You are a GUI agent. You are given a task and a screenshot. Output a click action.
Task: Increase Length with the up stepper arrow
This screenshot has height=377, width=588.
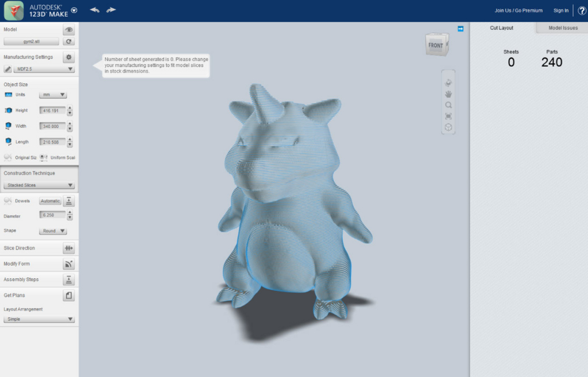pos(69,140)
